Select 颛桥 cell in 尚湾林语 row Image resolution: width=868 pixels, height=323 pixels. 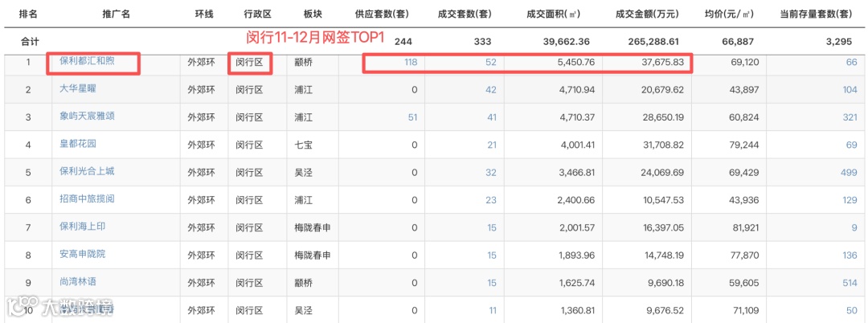pos(303,283)
